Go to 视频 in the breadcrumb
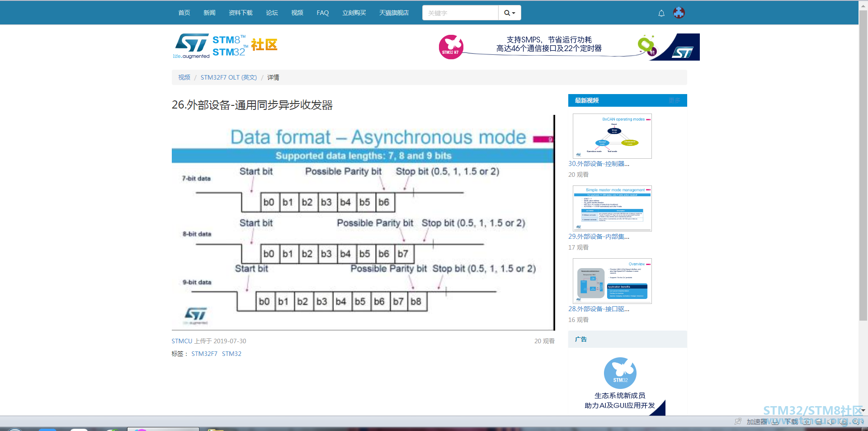 tap(184, 77)
